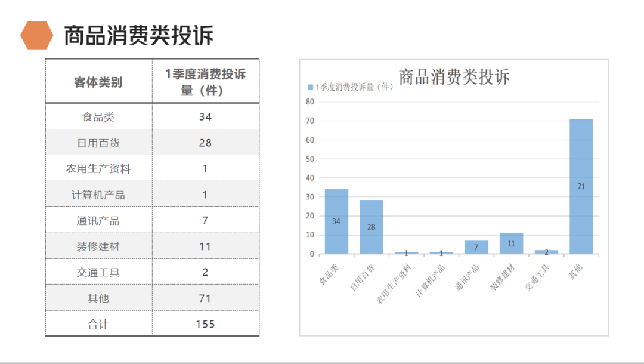Select the 合计 total row label
644x364 pixels.
(x=98, y=324)
